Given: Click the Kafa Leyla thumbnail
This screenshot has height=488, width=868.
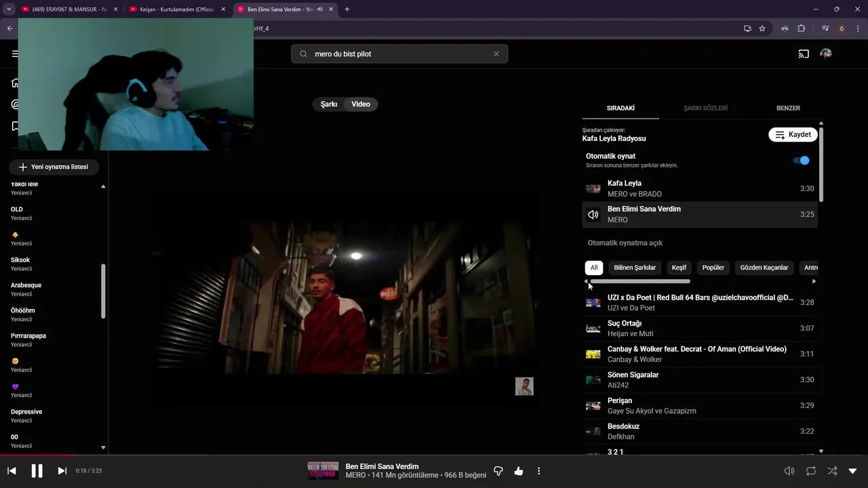Looking at the screenshot, I should tap(593, 188).
